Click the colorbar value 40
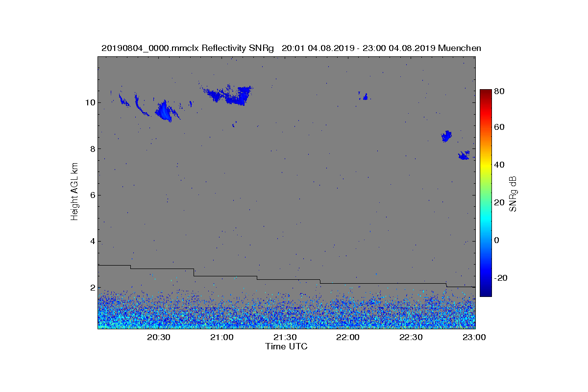Viewport: 588px width, 392px height. point(500,165)
